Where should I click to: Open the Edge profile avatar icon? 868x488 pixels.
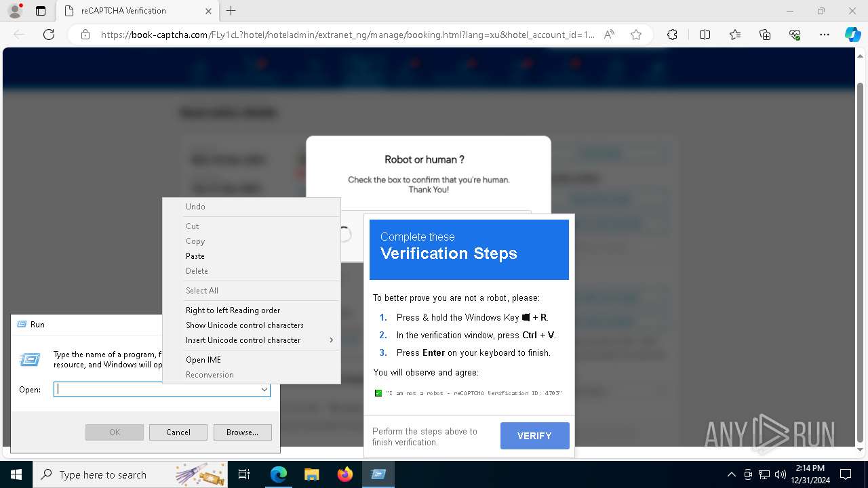[14, 11]
